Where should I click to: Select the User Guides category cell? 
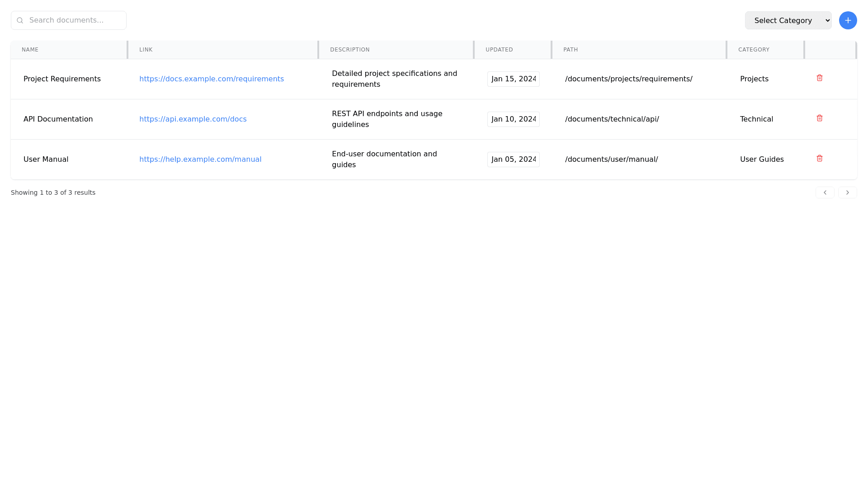point(761,160)
